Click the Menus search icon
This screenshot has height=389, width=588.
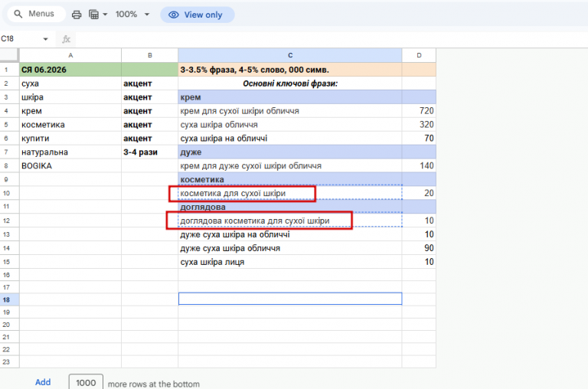click(18, 15)
